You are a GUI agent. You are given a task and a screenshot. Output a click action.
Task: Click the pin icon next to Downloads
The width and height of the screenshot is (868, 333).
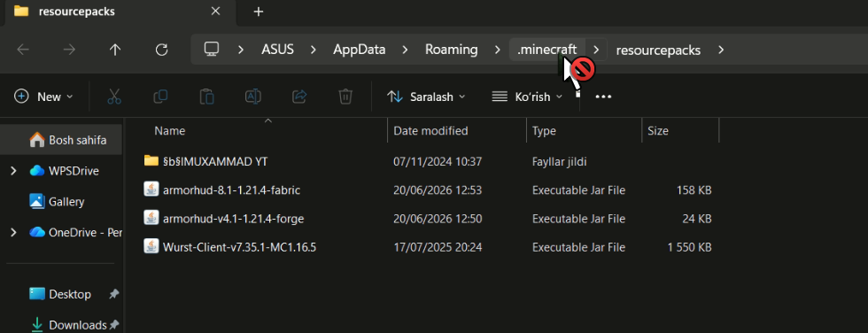(114, 325)
